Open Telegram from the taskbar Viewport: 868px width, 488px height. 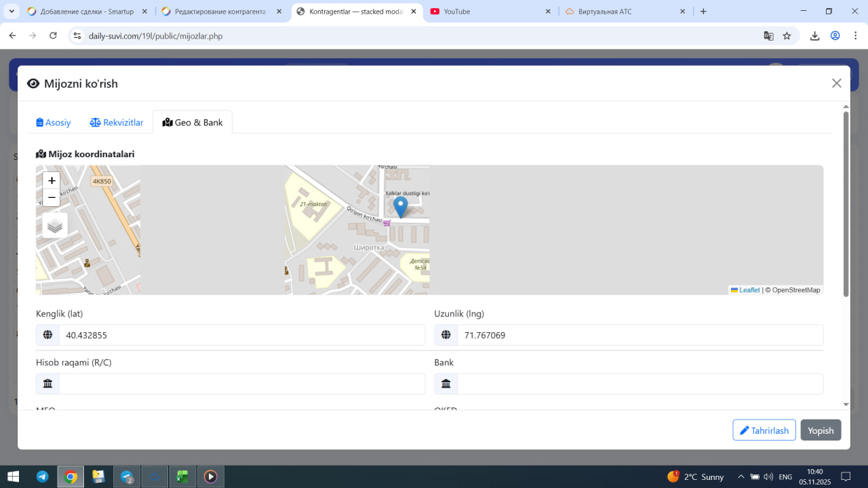click(x=42, y=476)
